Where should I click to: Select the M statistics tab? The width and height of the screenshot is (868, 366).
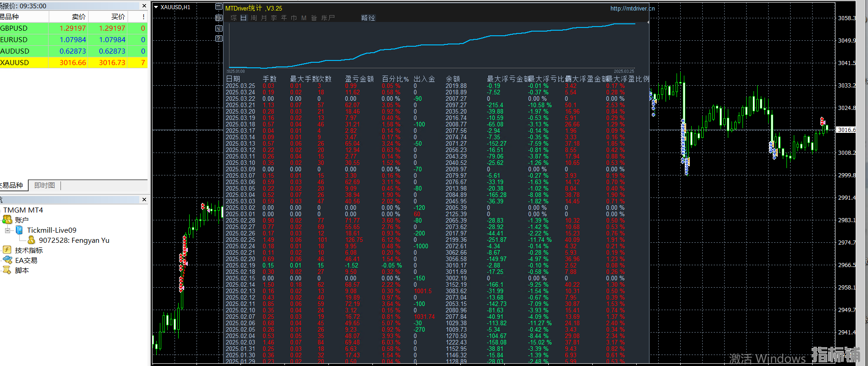(304, 18)
